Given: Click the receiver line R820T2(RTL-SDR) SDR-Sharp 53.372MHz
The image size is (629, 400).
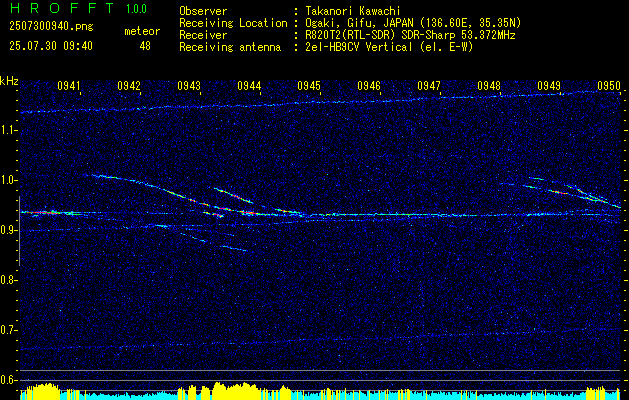Looking at the screenshot, I should 410,35.
